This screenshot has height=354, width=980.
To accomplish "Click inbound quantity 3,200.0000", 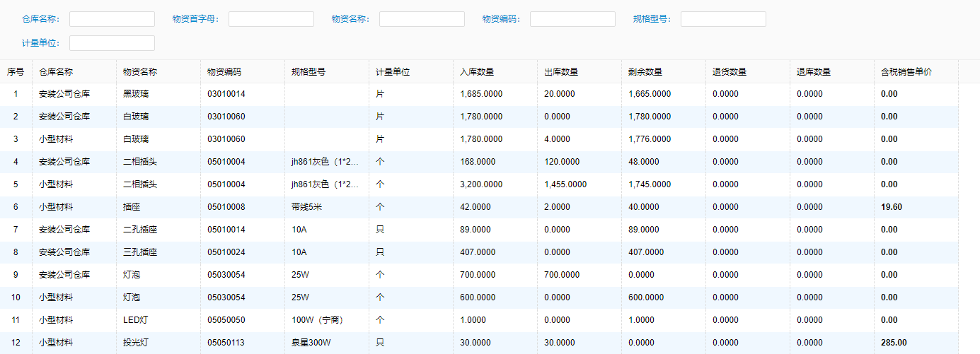I will click(481, 184).
